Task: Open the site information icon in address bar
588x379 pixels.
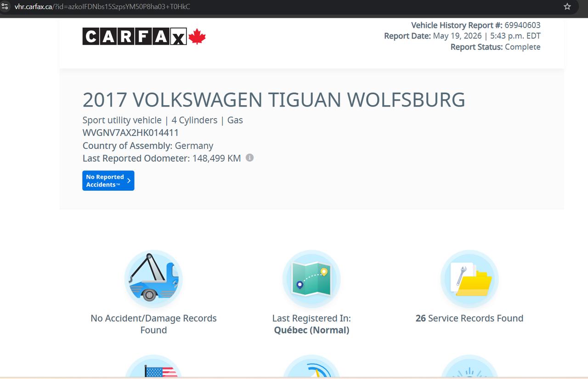Action: (5, 6)
